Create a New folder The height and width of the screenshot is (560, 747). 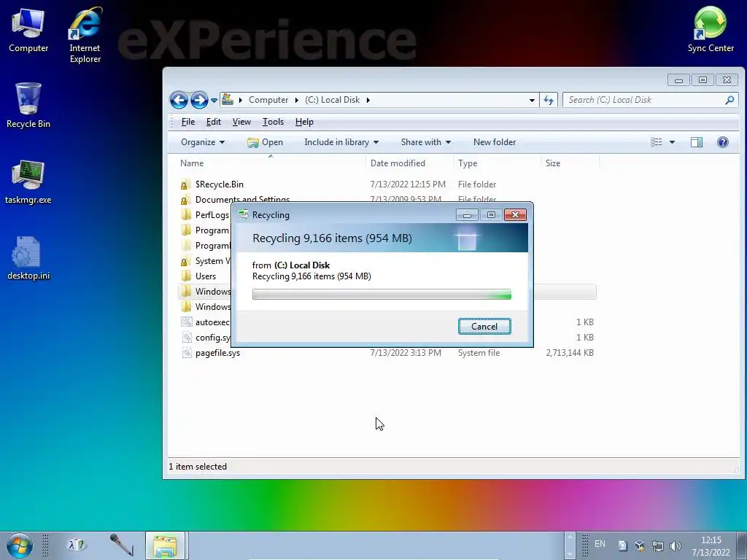click(x=495, y=142)
